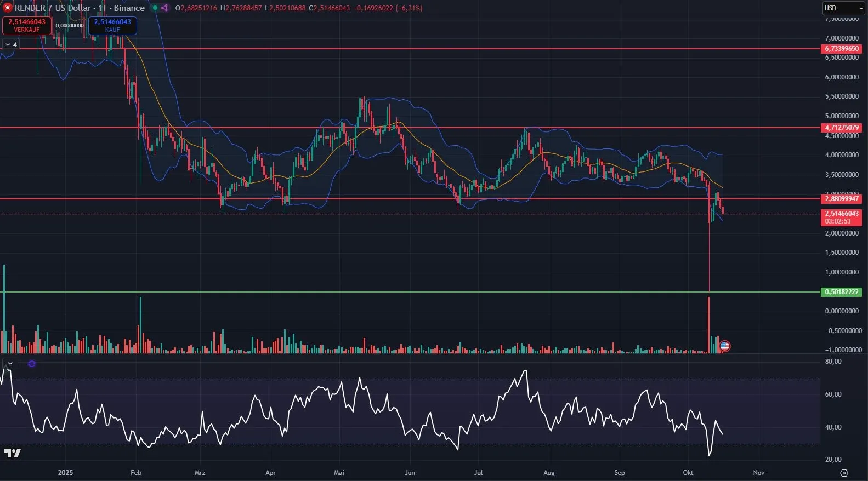The width and height of the screenshot is (868, 481).
Task: Click the purple refresh icon in RSI pane
Action: point(32,364)
